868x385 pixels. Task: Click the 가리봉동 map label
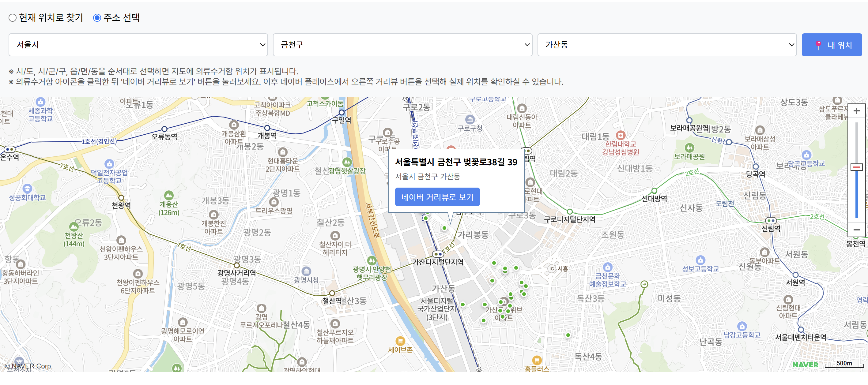pyautogui.click(x=473, y=235)
